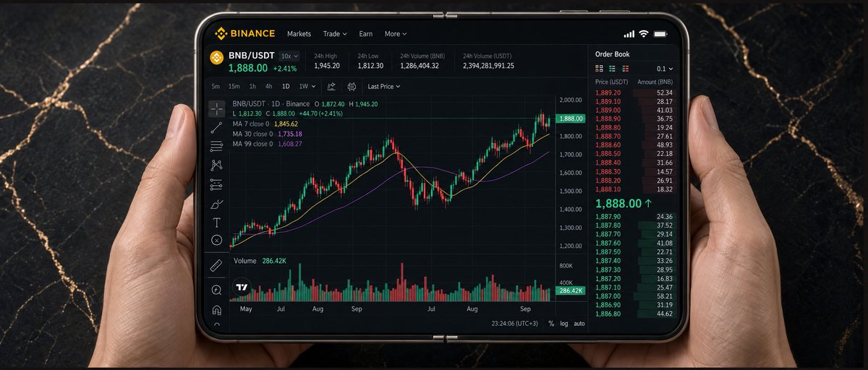Viewport: 868px width, 370px height.
Task: Show buy orders only view
Action: click(612, 68)
